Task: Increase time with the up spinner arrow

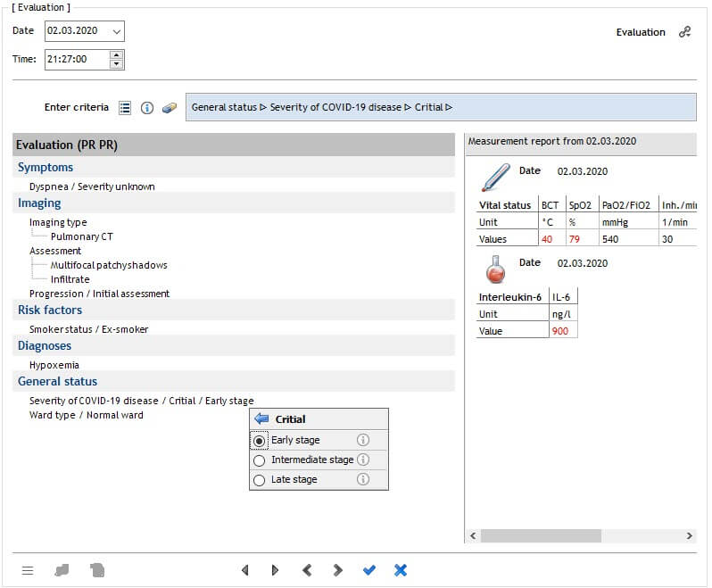Action: pos(116,55)
